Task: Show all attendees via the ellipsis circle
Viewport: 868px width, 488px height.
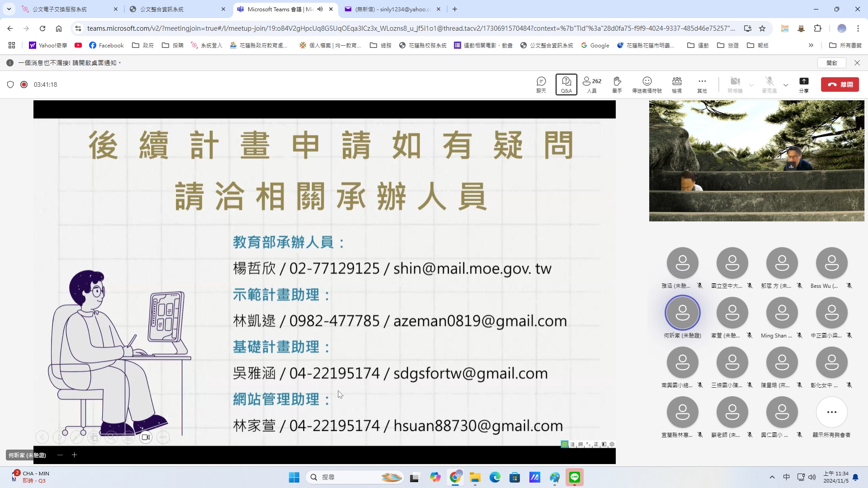Action: 831,412
